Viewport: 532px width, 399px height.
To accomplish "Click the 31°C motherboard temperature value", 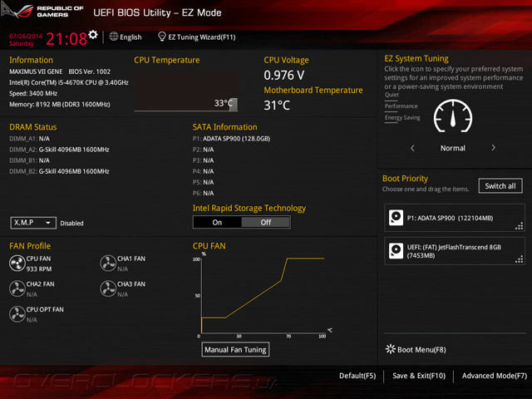I will (277, 106).
